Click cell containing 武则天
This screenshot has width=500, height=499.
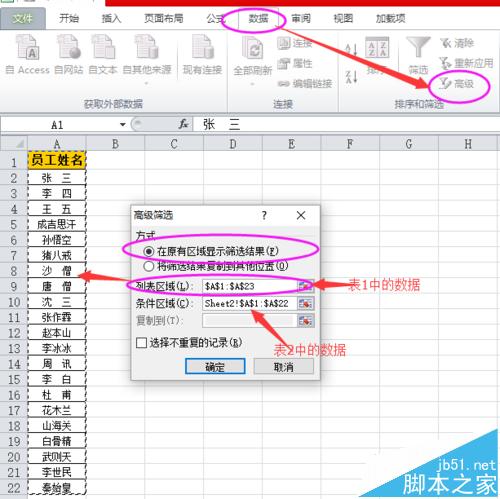click(57, 457)
